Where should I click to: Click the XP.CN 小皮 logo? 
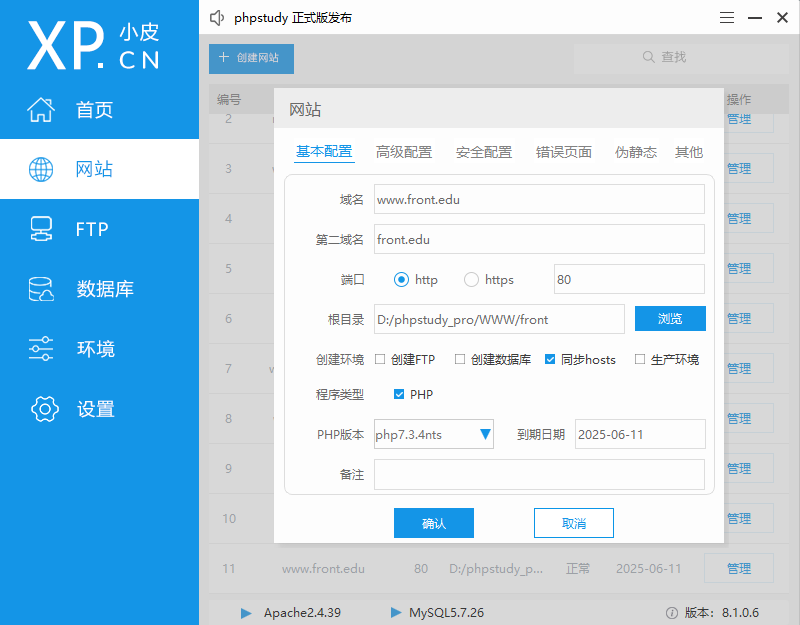click(x=93, y=46)
